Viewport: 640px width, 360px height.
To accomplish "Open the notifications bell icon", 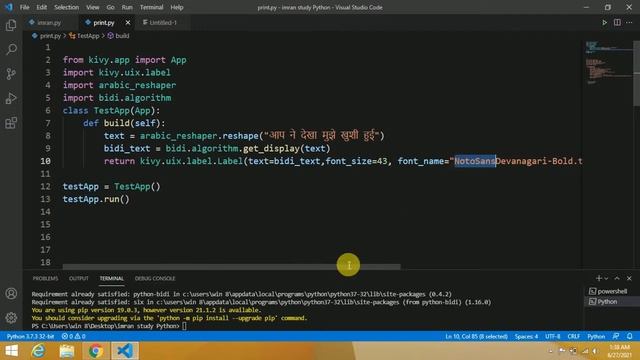I will tap(629, 336).
